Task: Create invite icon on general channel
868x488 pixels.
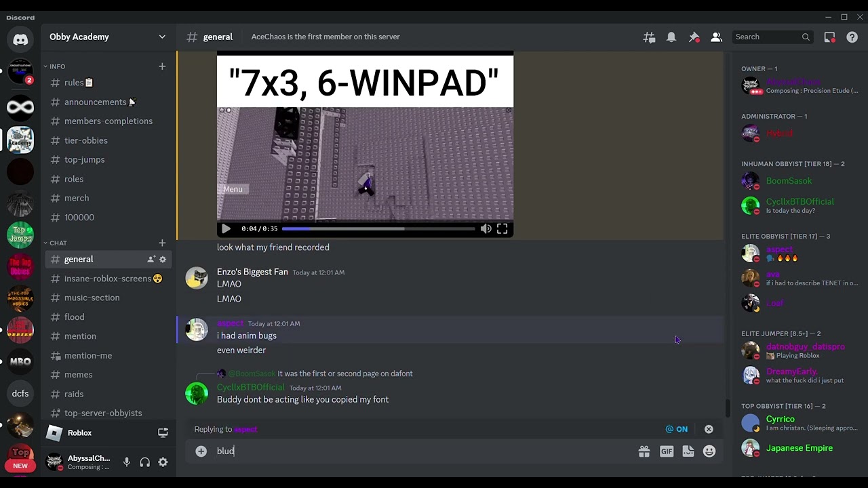Action: [x=151, y=260]
